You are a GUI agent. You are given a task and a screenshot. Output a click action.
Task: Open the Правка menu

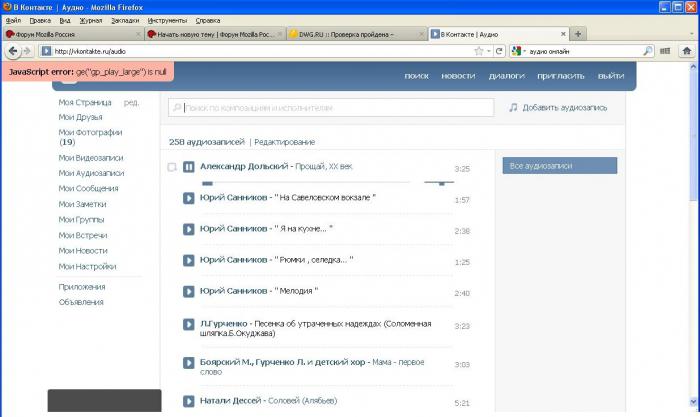click(40, 21)
